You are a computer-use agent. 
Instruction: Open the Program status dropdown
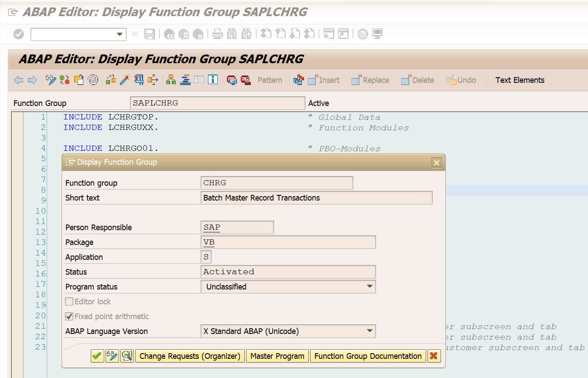[370, 286]
